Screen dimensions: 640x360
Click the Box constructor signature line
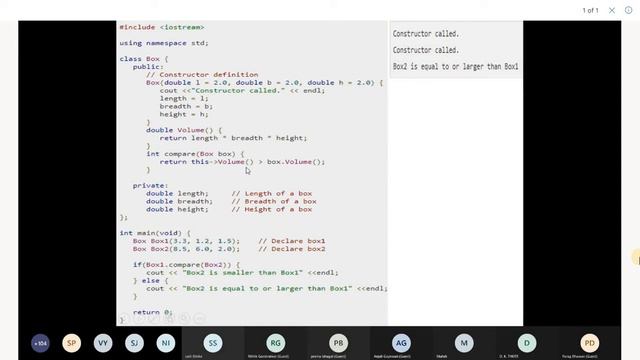coord(264,82)
